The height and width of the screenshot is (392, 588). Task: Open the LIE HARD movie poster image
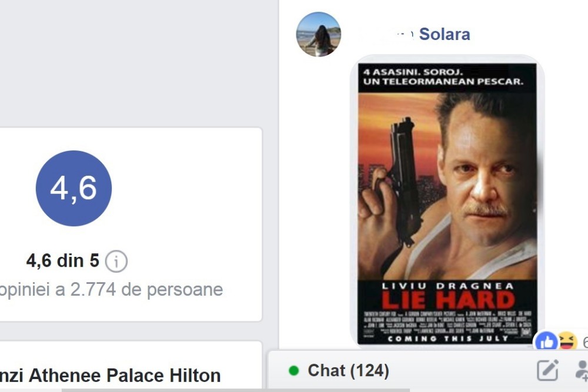(x=447, y=204)
